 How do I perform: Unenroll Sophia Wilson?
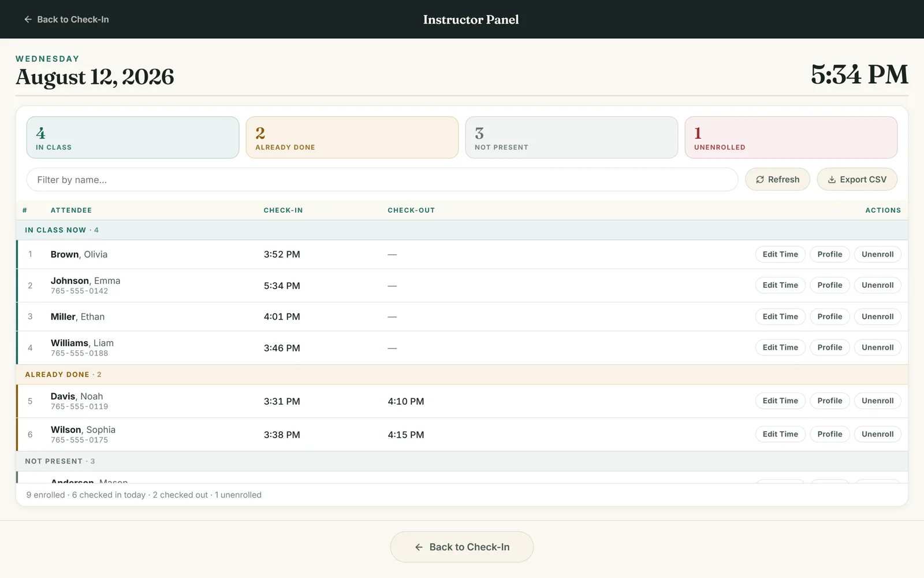click(878, 435)
